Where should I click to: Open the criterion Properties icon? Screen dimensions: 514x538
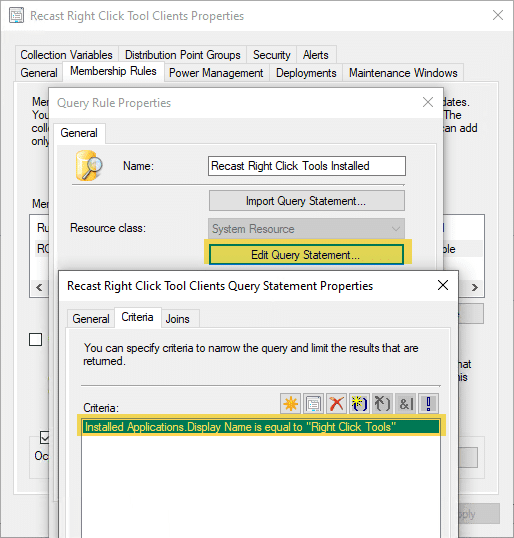click(313, 404)
